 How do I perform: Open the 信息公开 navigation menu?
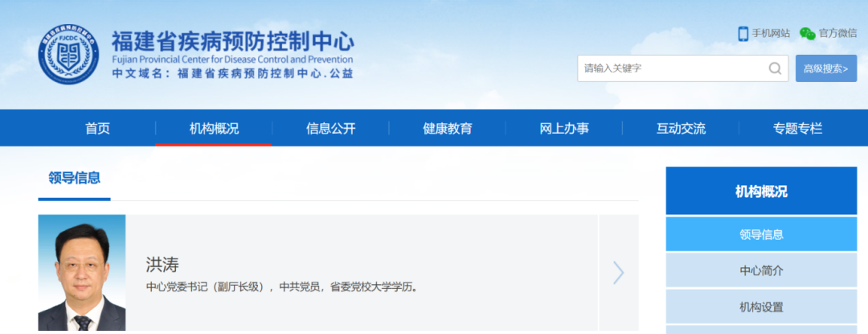pyautogui.click(x=330, y=128)
